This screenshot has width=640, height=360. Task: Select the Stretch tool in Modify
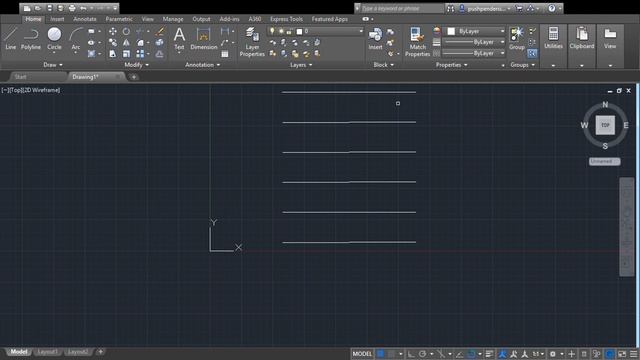[x=113, y=54]
